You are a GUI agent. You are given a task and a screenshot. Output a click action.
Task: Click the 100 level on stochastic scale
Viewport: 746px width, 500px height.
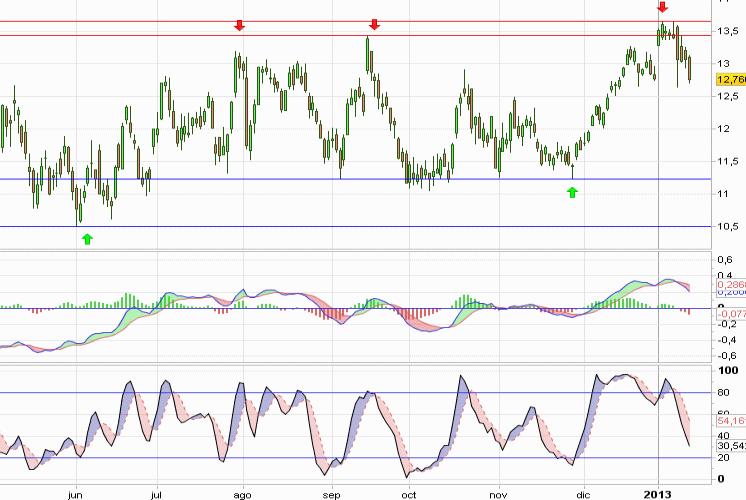point(728,371)
